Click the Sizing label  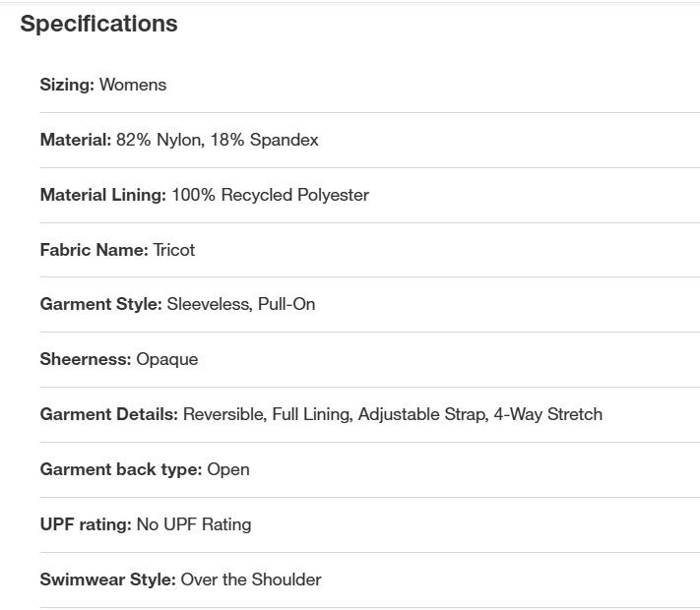pyautogui.click(x=67, y=85)
